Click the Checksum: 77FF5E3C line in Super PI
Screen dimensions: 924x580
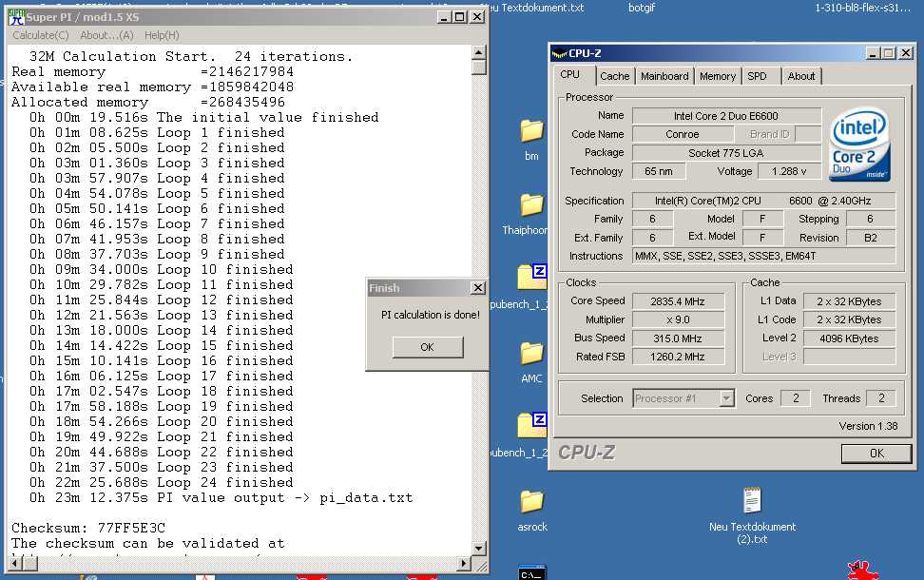pyautogui.click(x=88, y=528)
